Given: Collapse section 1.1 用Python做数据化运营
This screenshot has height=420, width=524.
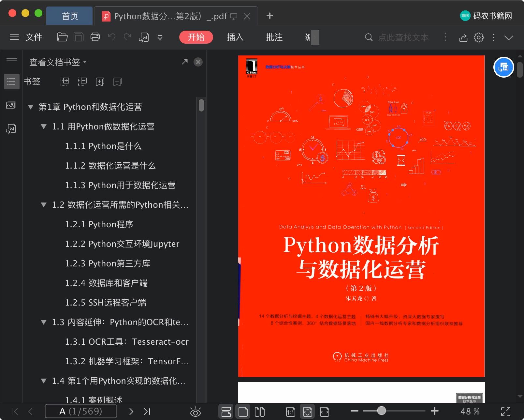Looking at the screenshot, I should coord(44,127).
